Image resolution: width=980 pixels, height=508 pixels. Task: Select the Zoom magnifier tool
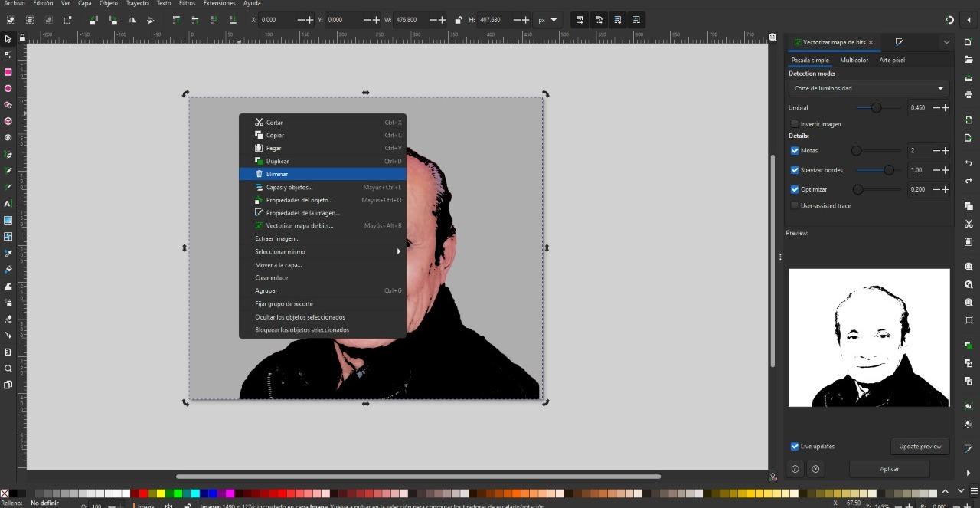[x=8, y=369]
